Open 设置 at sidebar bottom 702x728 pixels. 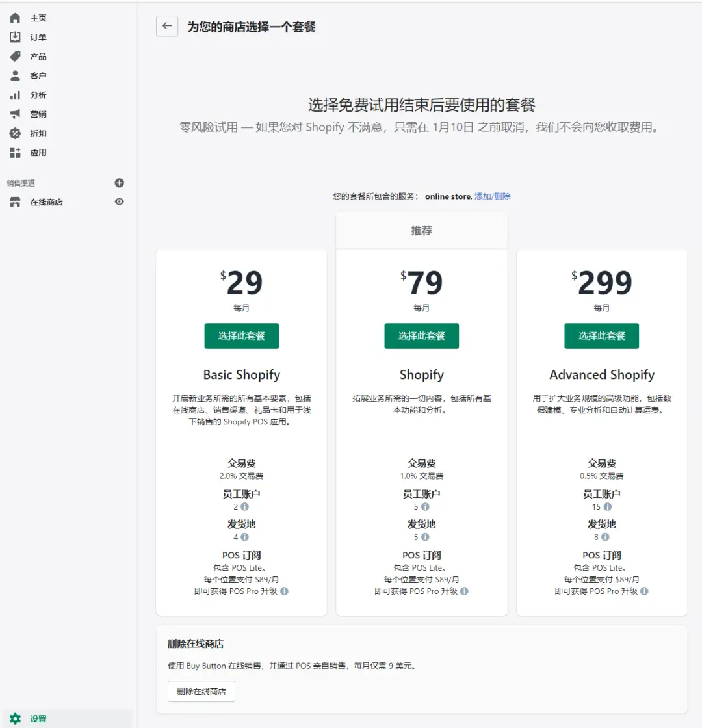pos(38,719)
